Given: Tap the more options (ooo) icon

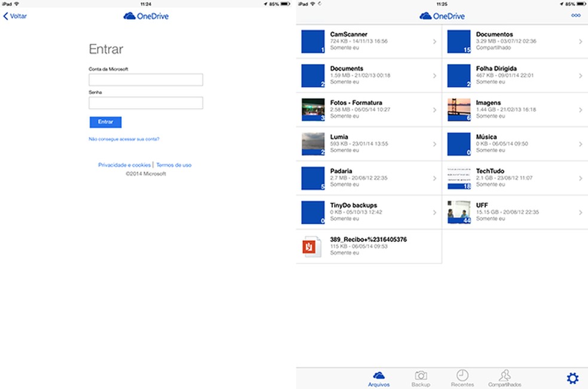Looking at the screenshot, I should coord(574,16).
